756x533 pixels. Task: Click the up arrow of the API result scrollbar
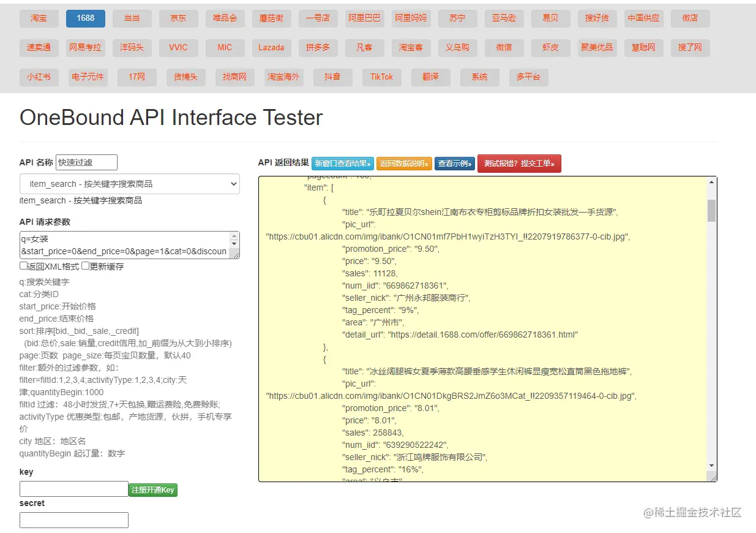[x=711, y=182]
